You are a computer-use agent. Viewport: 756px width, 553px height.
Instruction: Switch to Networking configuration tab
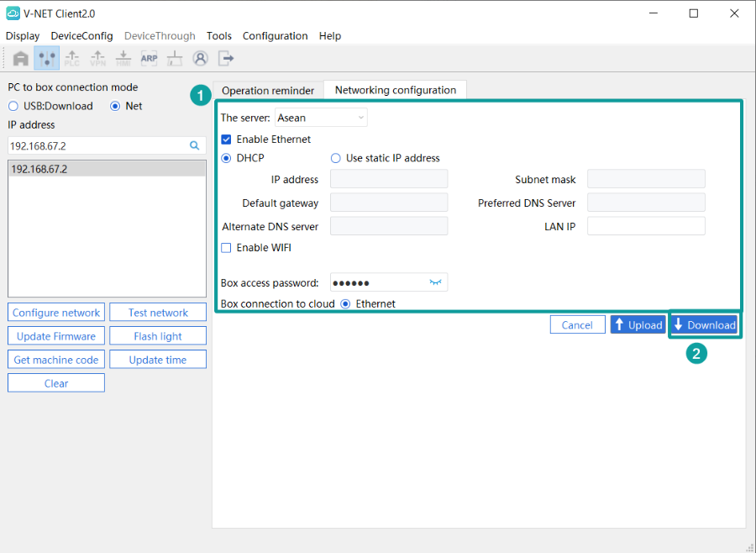(x=396, y=90)
